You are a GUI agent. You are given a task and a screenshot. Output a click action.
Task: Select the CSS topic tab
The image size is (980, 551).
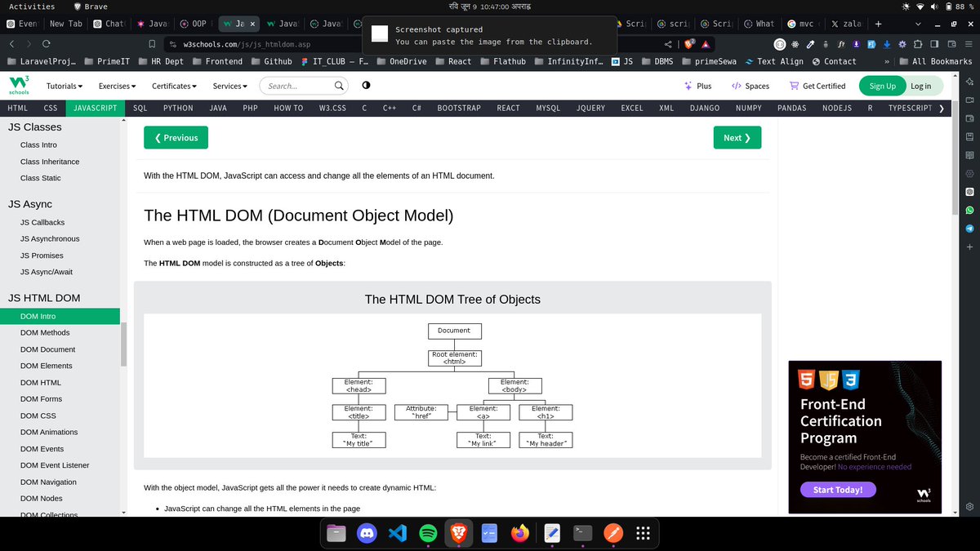tap(51, 108)
